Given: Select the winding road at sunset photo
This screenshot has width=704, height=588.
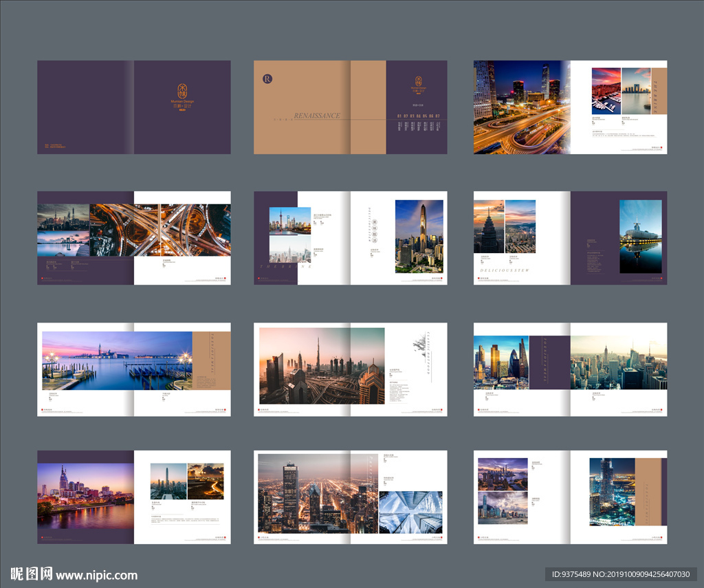Looking at the screenshot, I should (206, 481).
